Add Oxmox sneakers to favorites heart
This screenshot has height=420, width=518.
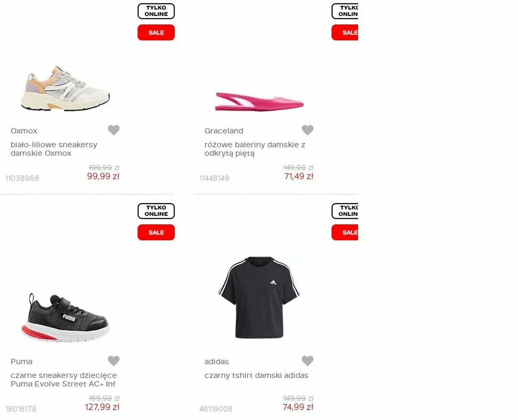pos(114,130)
